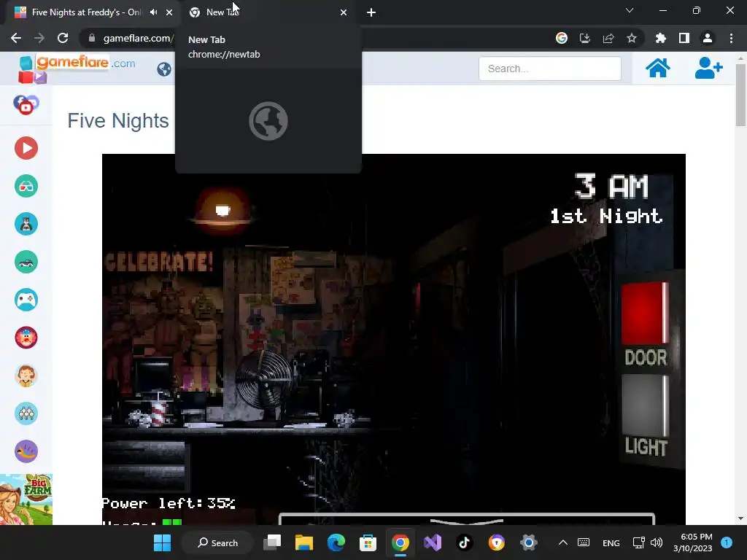Open the gamepad games category icon
The height and width of the screenshot is (560, 747).
(x=26, y=300)
